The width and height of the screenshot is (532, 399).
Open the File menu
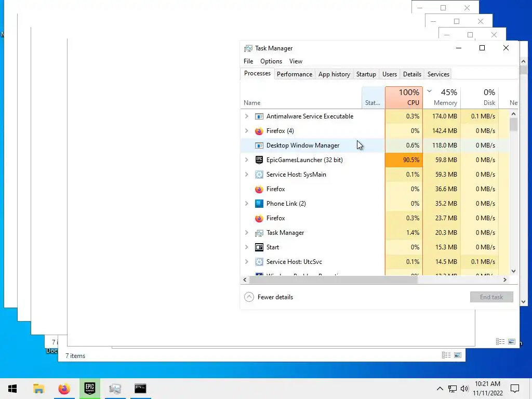coord(248,61)
